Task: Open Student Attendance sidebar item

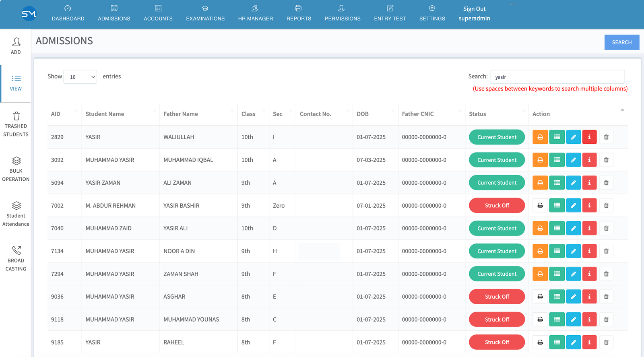Action: [16, 214]
